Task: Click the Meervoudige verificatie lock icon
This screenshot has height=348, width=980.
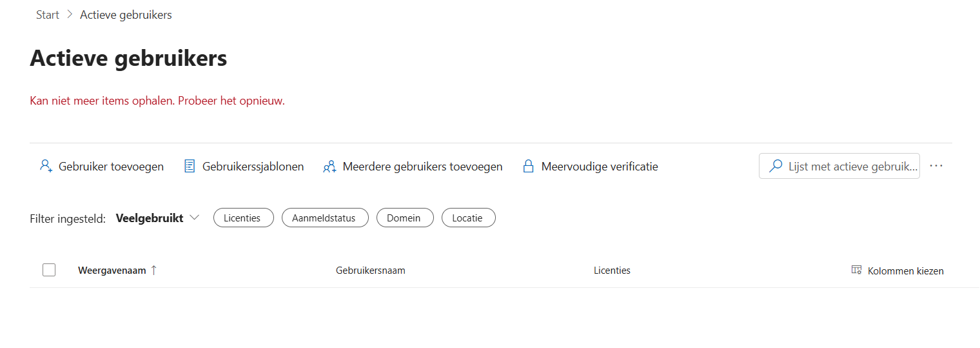Action: tap(529, 166)
